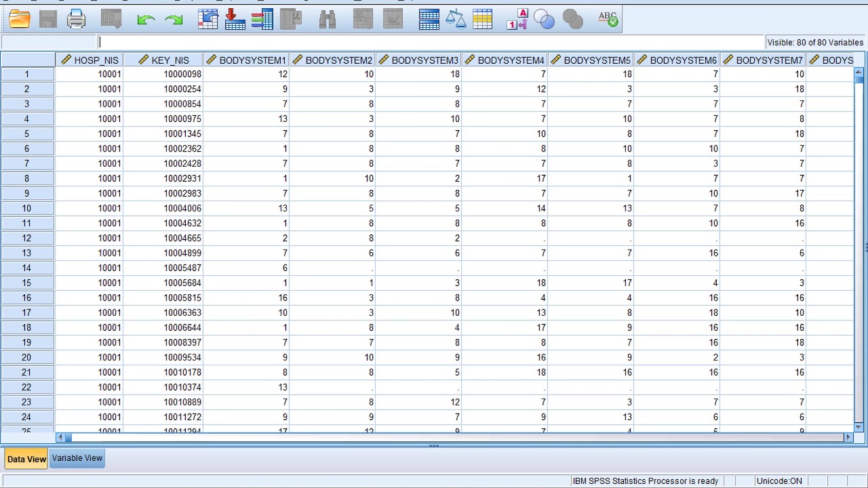Click the Go to case icon
The width and height of the screenshot is (868, 488).
208,19
